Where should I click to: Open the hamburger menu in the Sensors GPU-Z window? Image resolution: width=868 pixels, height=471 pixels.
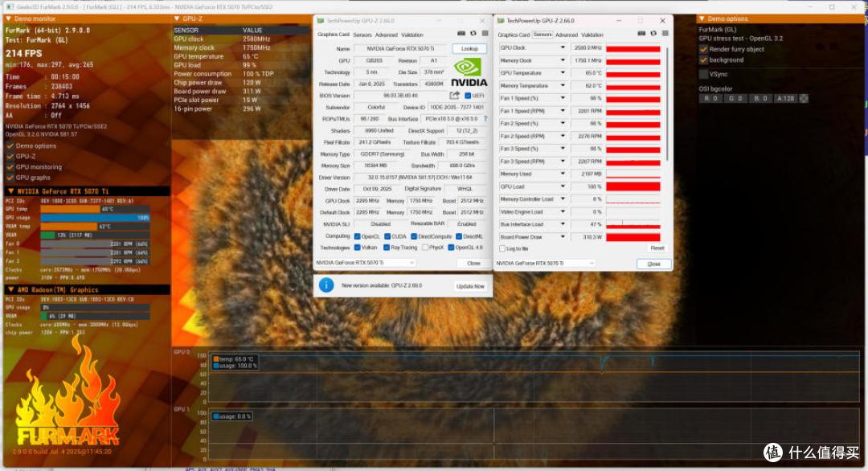pyautogui.click(x=665, y=34)
